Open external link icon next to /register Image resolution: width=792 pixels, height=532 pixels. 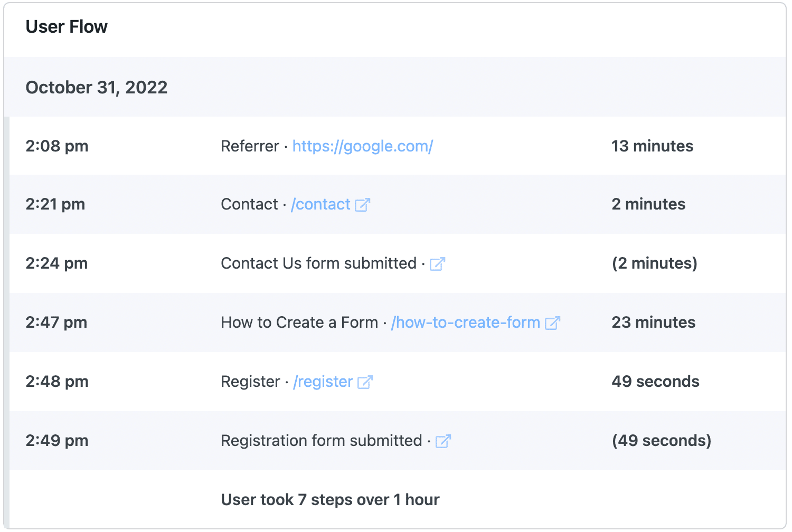coord(365,382)
